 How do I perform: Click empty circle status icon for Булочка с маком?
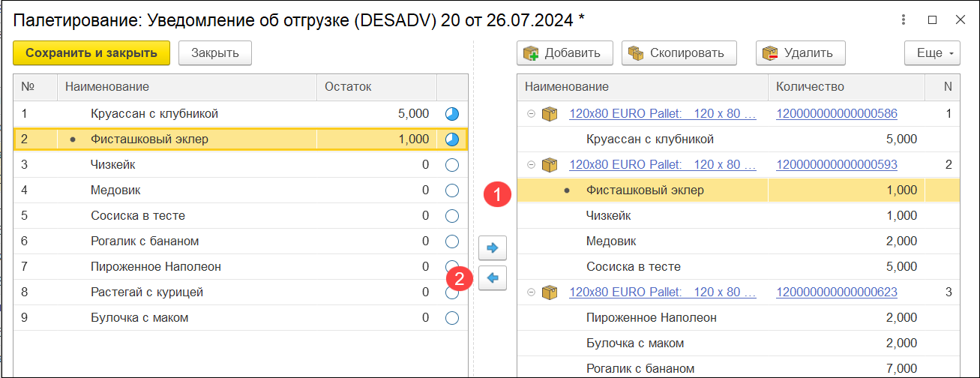[x=452, y=318]
